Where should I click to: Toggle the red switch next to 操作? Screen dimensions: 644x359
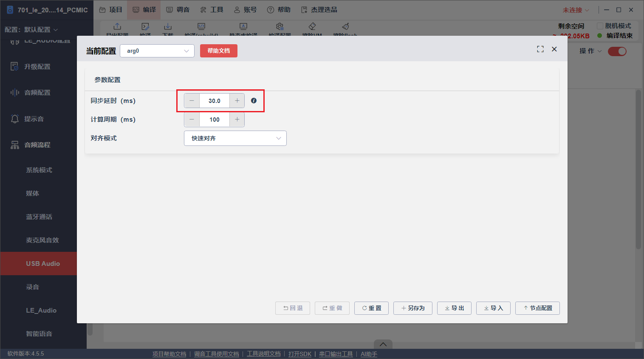coord(617,51)
